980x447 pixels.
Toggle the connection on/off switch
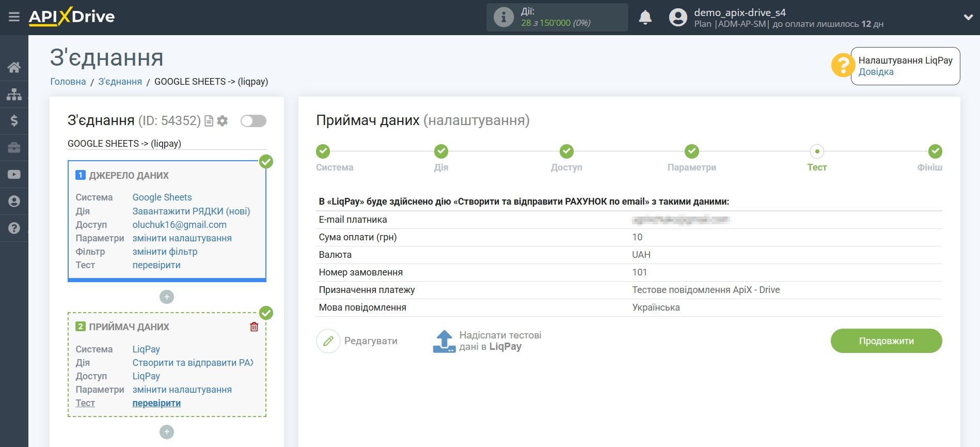[x=254, y=121]
